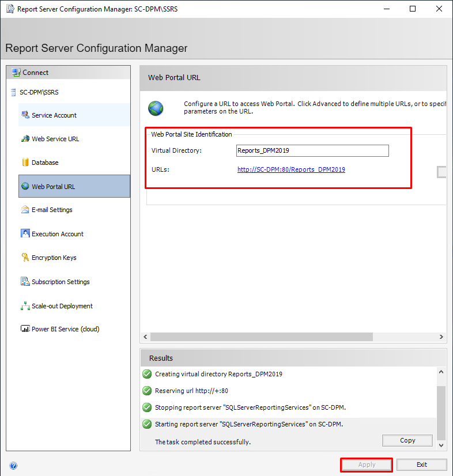The height and width of the screenshot is (476, 453).
Task: Click the green check beside Reserving url
Action: (x=147, y=391)
